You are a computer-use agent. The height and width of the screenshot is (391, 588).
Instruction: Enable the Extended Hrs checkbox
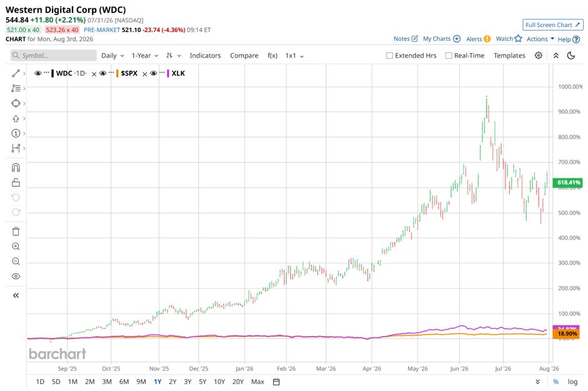390,56
